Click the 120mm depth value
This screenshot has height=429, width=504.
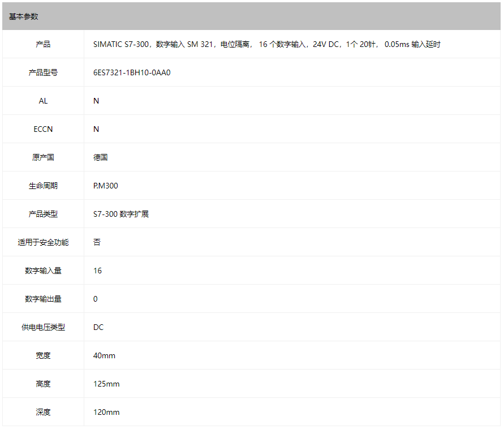click(x=106, y=412)
